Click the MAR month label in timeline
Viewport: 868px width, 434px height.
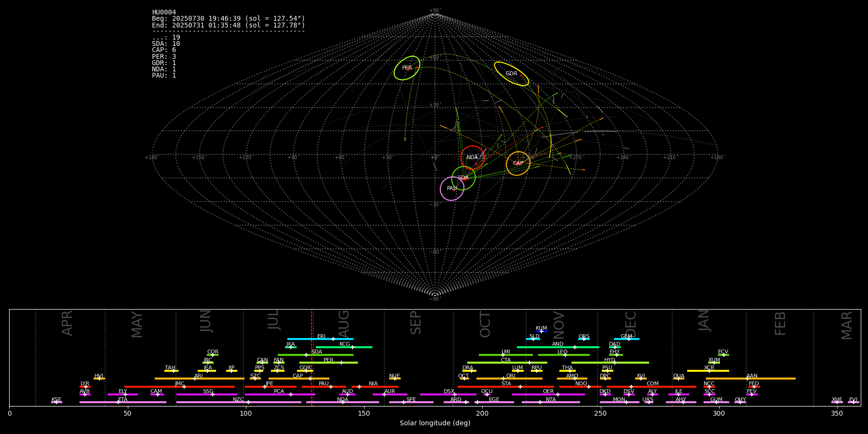(x=847, y=325)
